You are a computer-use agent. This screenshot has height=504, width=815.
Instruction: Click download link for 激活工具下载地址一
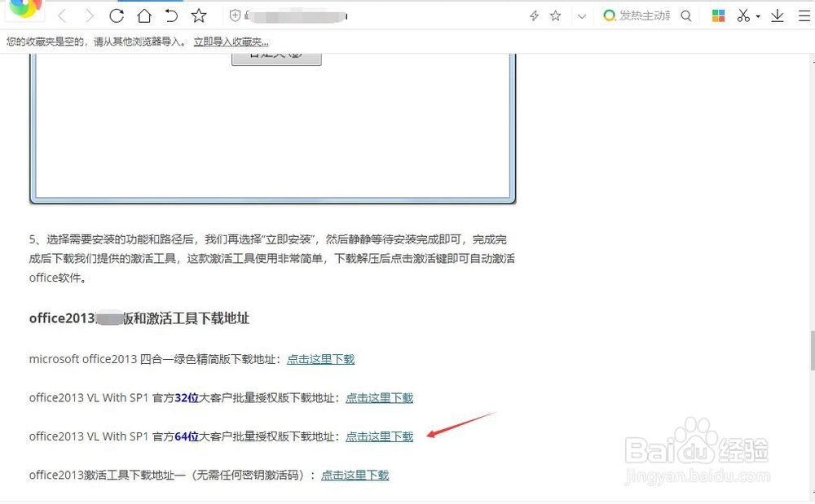[x=355, y=475]
